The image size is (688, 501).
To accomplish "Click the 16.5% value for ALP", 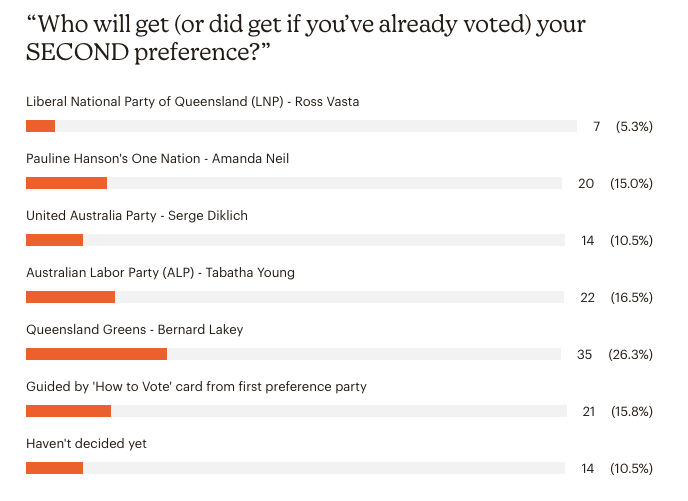I will tap(631, 297).
